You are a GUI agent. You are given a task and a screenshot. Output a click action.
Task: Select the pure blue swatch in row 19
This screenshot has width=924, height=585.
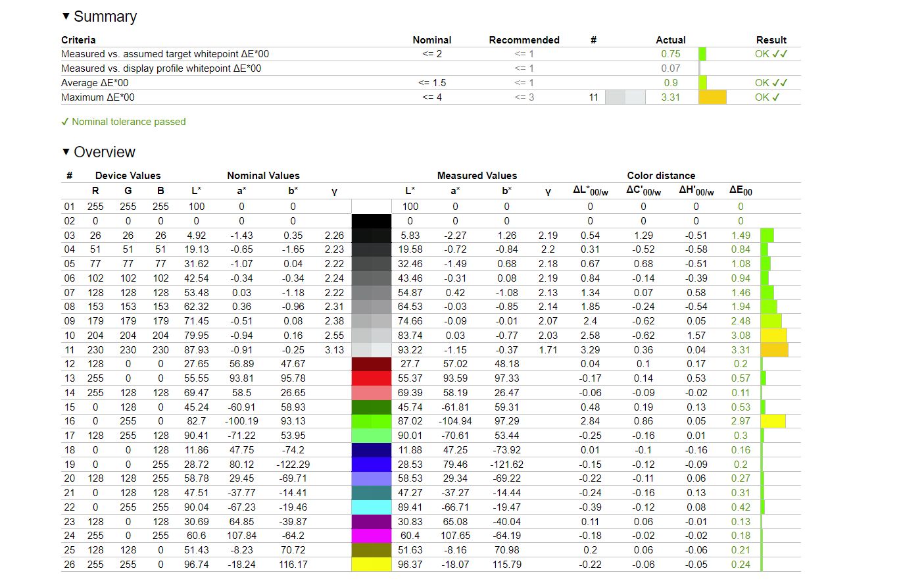coord(372,464)
